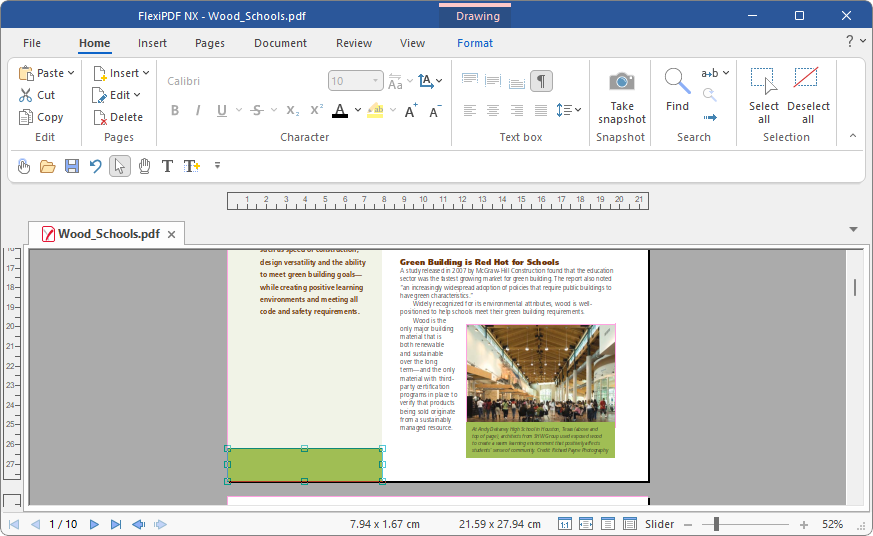Select the Hand pan tool
The height and width of the screenshot is (536, 873).
click(x=144, y=166)
